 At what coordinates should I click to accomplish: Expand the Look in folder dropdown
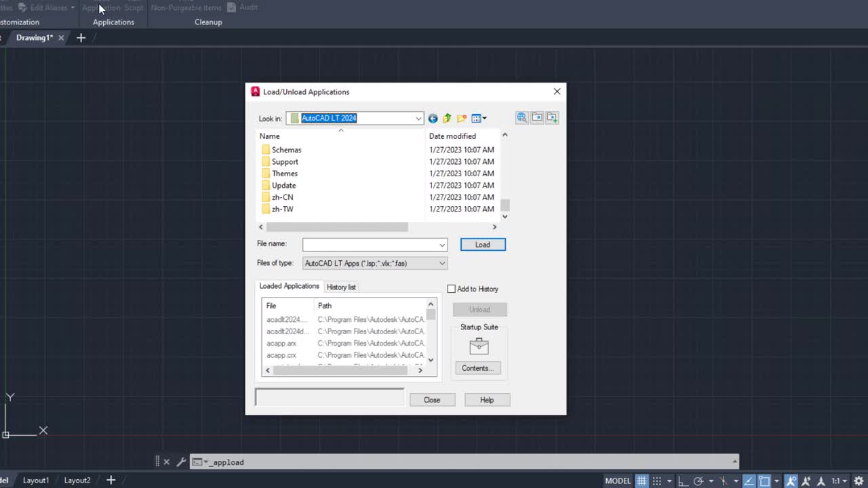click(418, 119)
